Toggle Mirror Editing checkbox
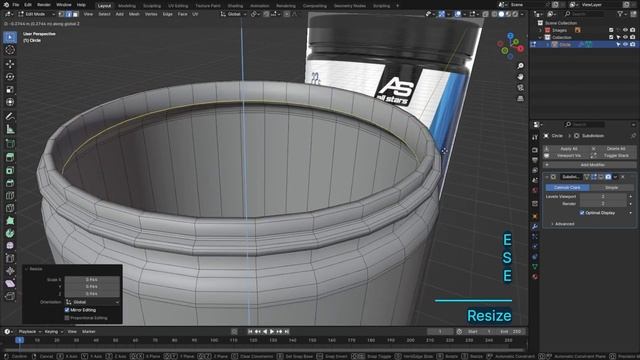The image size is (640, 360). point(67,310)
